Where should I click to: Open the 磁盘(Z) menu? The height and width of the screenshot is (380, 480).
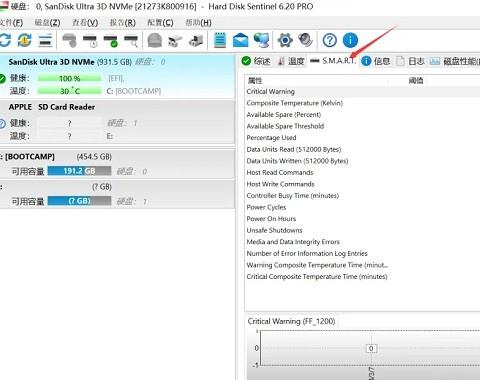click(x=47, y=23)
